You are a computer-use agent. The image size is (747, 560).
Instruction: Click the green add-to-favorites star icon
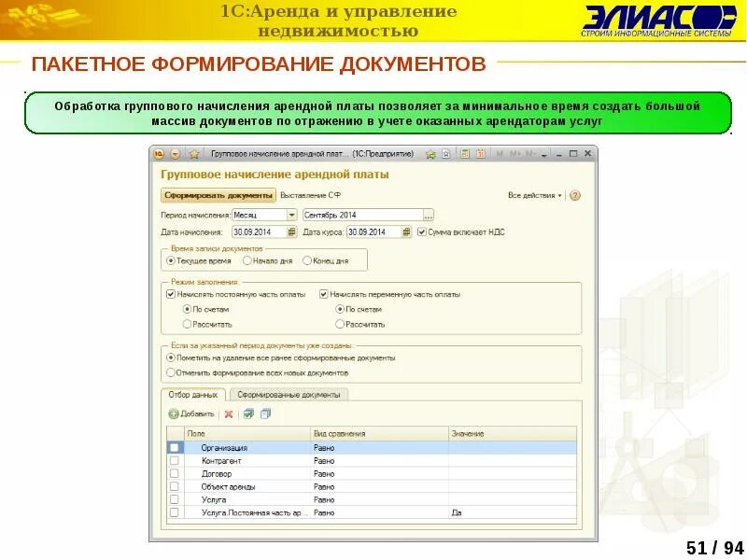pyautogui.click(x=430, y=154)
